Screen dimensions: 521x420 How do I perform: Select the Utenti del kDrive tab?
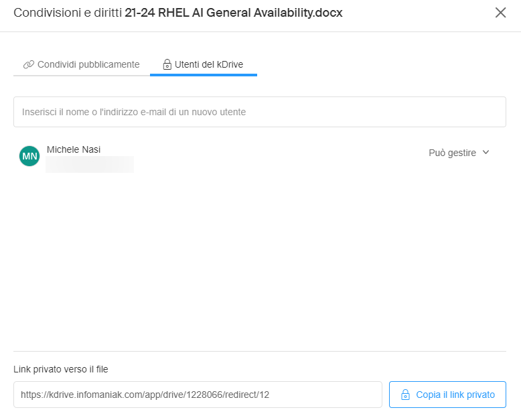204,64
